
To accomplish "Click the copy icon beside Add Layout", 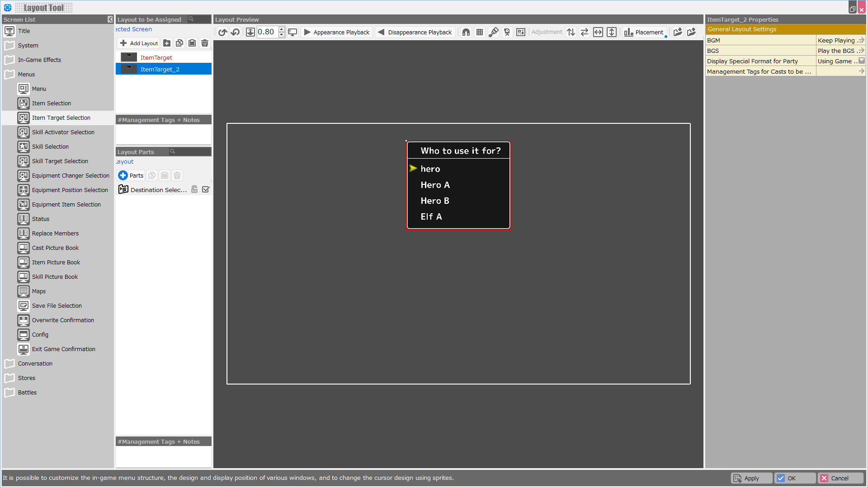I will [179, 43].
